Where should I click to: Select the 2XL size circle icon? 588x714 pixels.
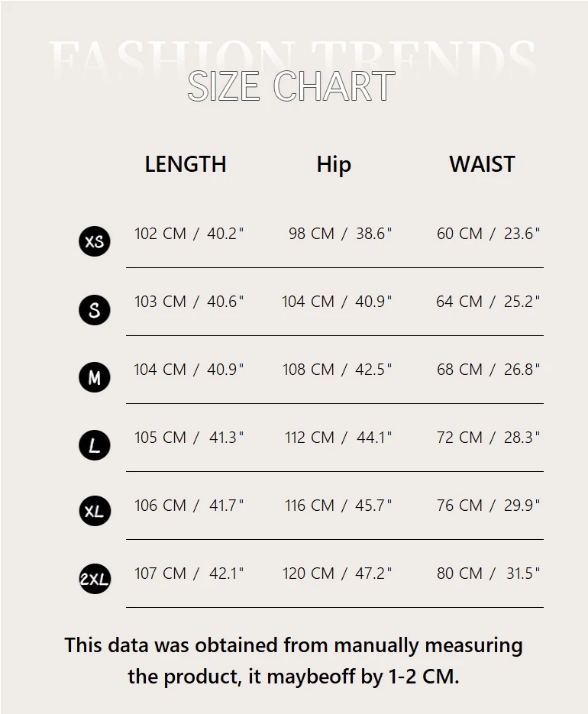(94, 578)
